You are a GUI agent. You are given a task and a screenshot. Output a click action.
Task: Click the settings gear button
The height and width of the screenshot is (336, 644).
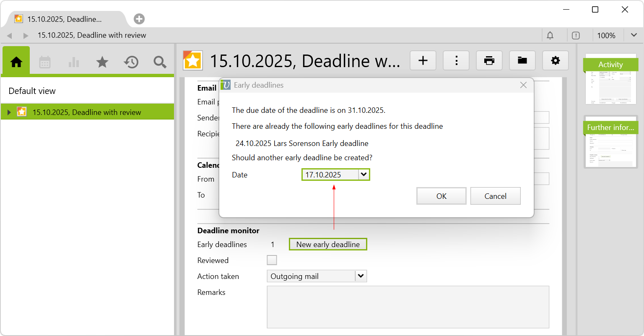[x=555, y=61]
